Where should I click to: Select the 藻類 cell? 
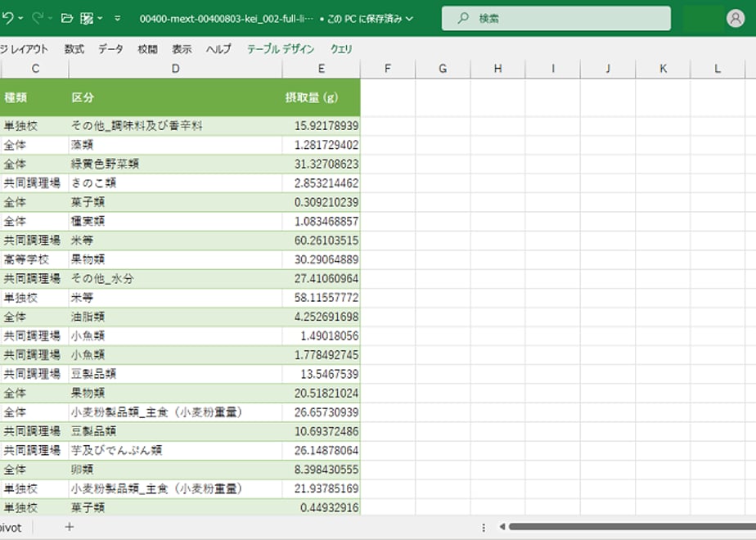click(x=175, y=145)
